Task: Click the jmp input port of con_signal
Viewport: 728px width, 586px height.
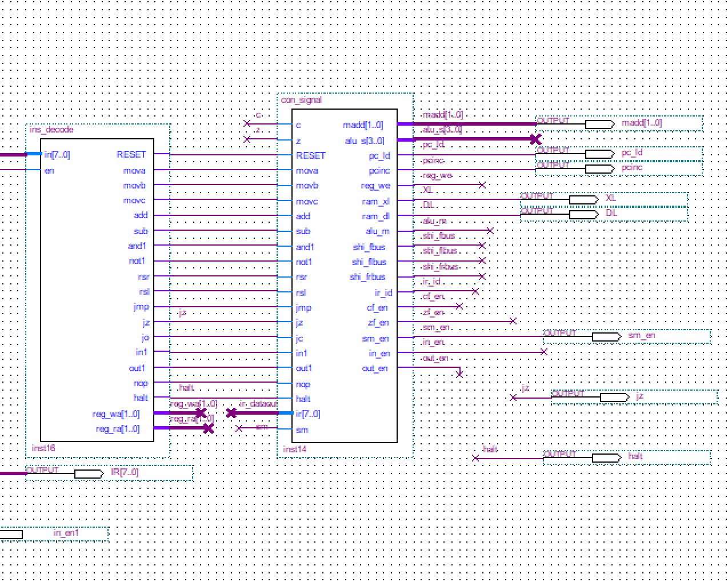Action: 303,308
